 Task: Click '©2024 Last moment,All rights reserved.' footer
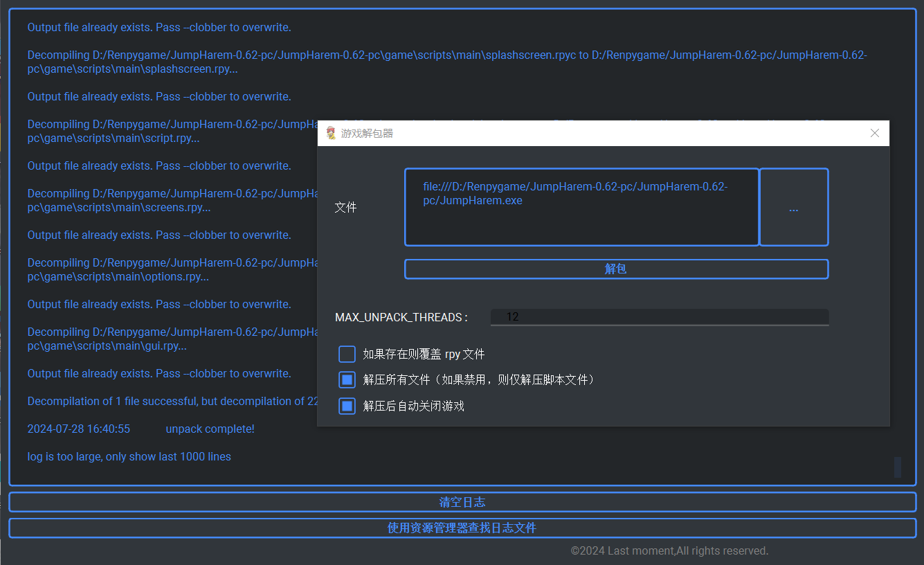[669, 551]
